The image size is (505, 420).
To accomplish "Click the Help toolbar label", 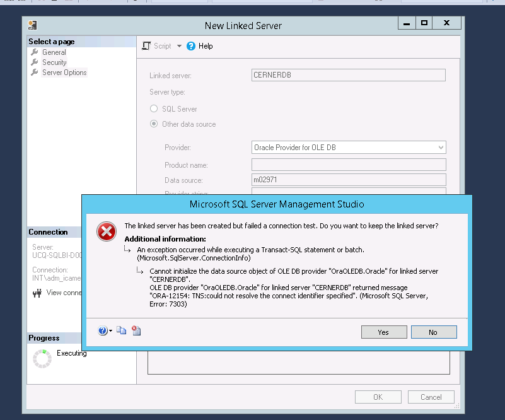I will [205, 45].
